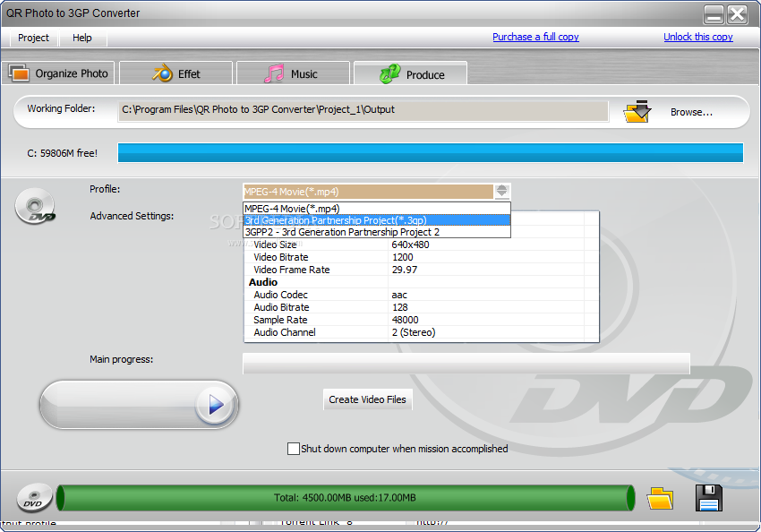Click the C: drive free space bar

click(430, 152)
